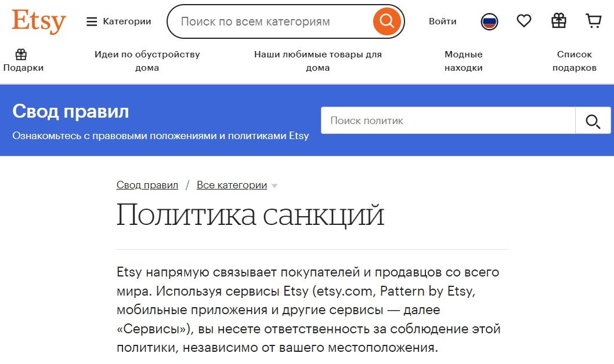Click the policy search magnifier button
614x364 pixels.
coord(593,121)
